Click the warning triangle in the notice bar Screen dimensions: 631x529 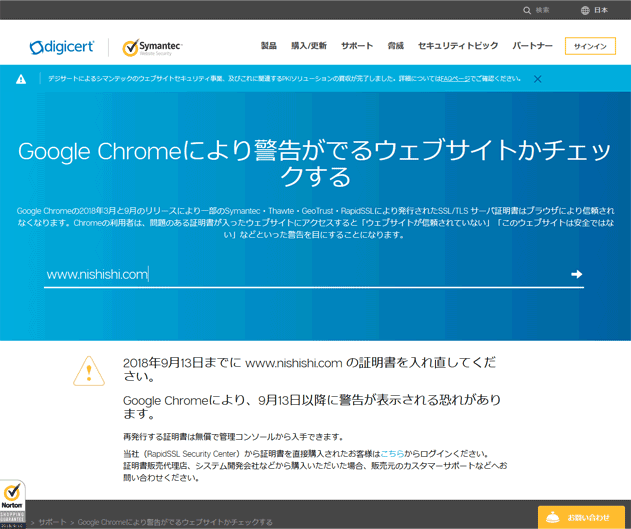click(x=21, y=79)
